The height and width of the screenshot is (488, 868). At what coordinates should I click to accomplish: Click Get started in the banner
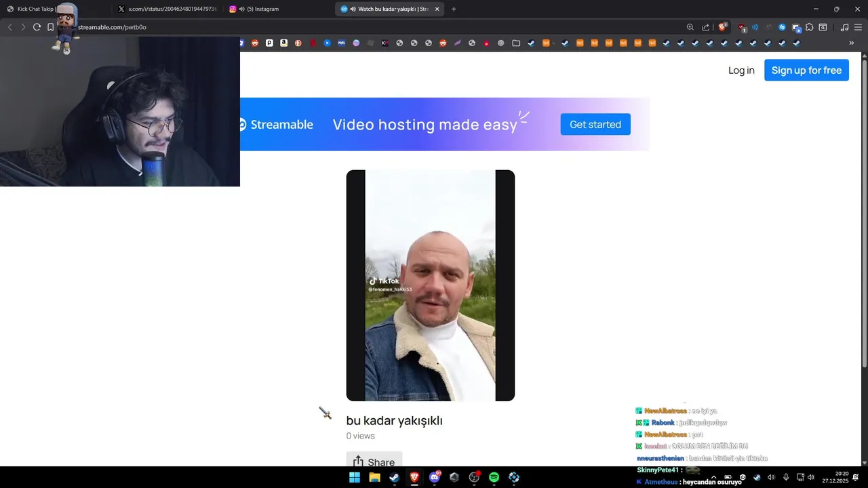pyautogui.click(x=595, y=124)
